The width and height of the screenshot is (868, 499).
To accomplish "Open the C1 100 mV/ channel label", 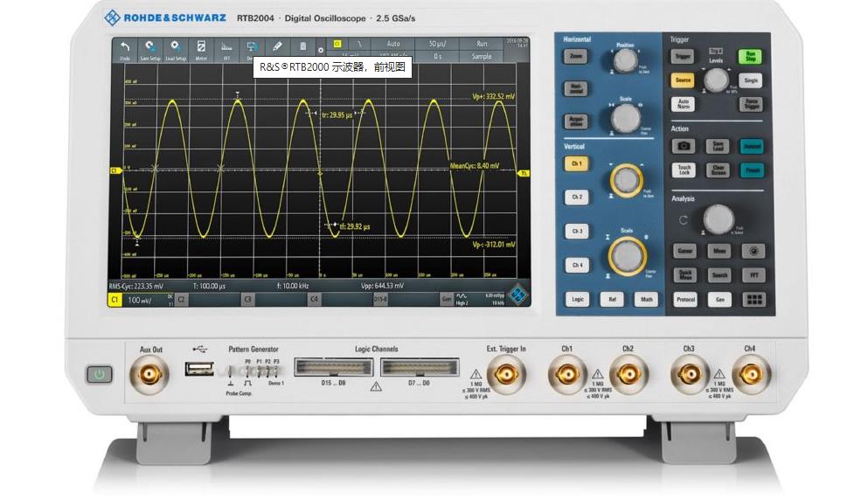I will point(141,300).
